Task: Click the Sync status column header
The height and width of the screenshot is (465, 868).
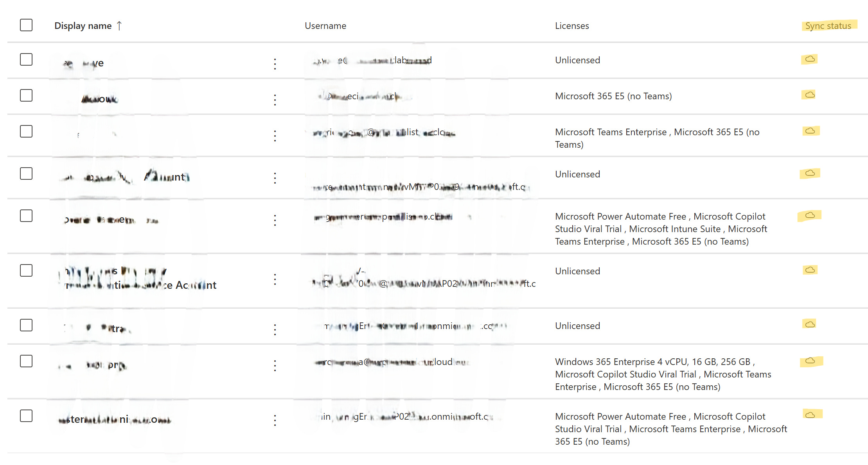Action: click(x=828, y=26)
